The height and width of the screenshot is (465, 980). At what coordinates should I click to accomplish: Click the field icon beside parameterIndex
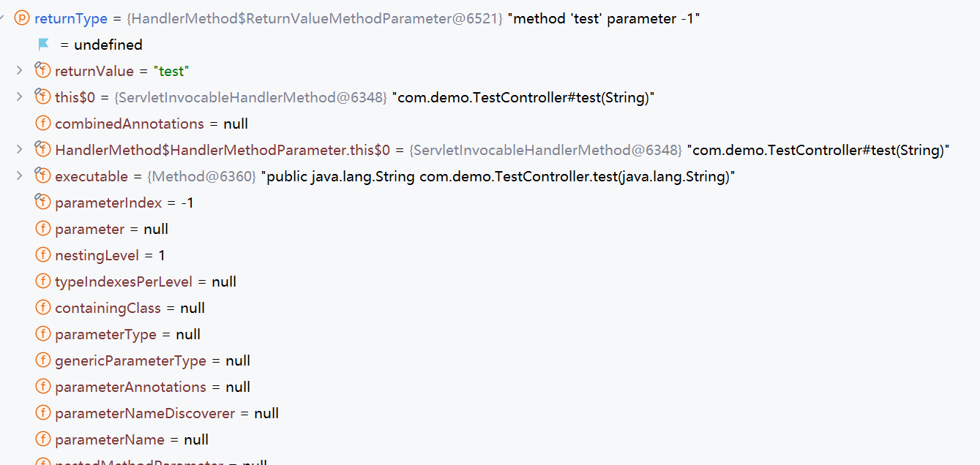(x=42, y=202)
